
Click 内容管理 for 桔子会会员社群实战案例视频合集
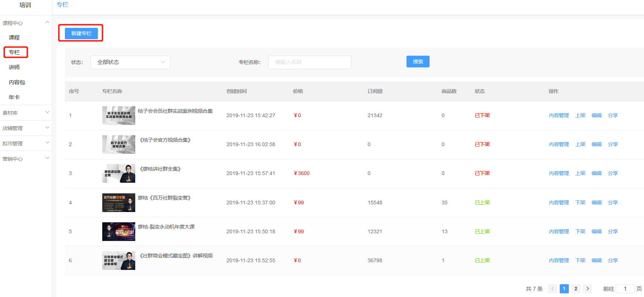point(559,115)
